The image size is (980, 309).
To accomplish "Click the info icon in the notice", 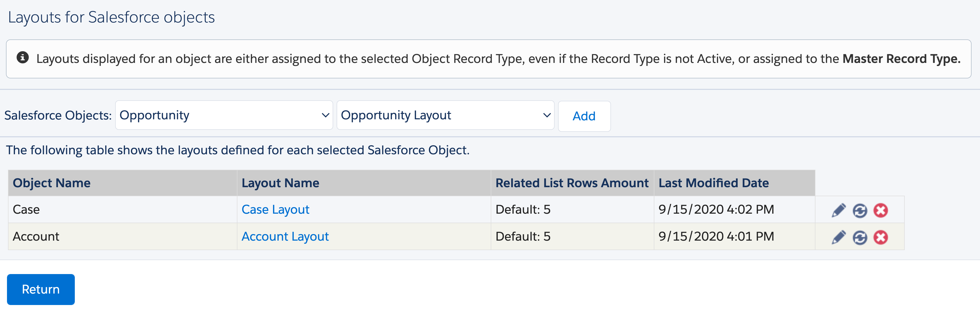I will (x=22, y=58).
